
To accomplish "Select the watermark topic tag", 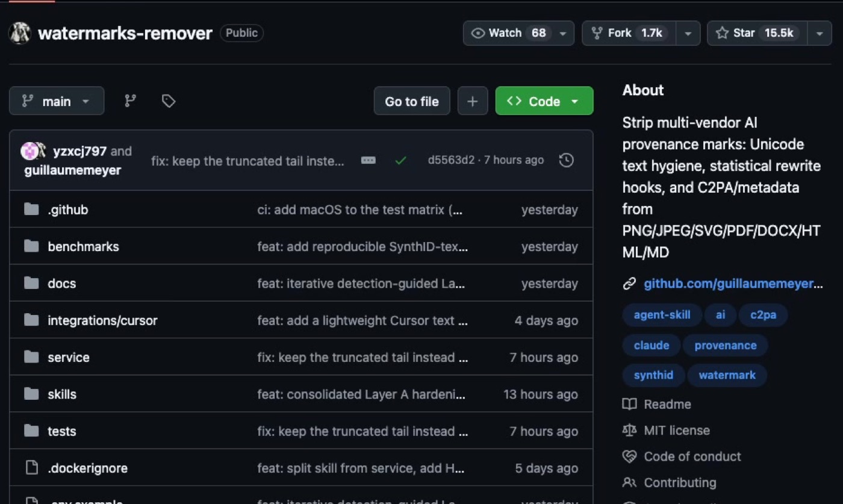I will [727, 375].
